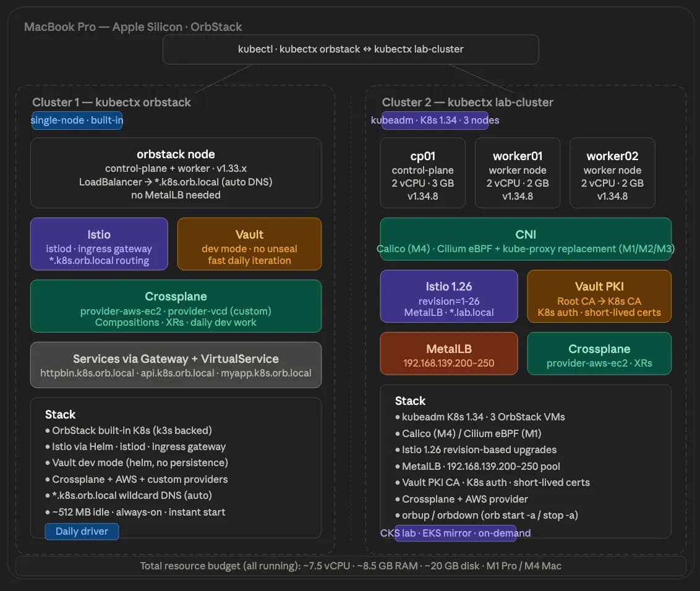
Task: Click the 'no MetalLB needed' line
Action: click(x=176, y=195)
